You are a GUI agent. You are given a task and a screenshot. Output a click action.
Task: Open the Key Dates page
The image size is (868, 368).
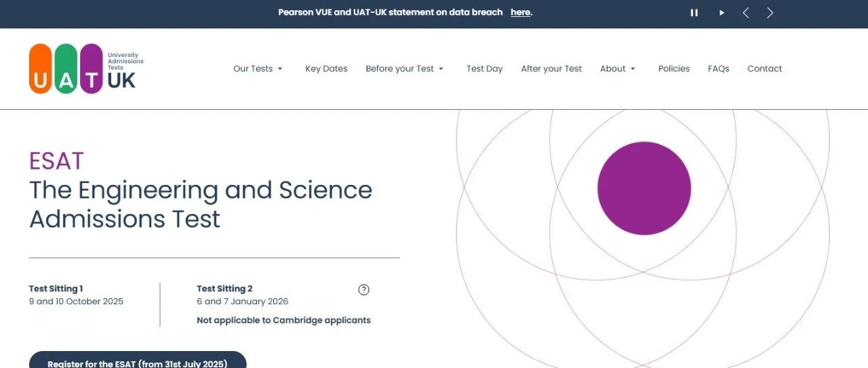point(326,68)
